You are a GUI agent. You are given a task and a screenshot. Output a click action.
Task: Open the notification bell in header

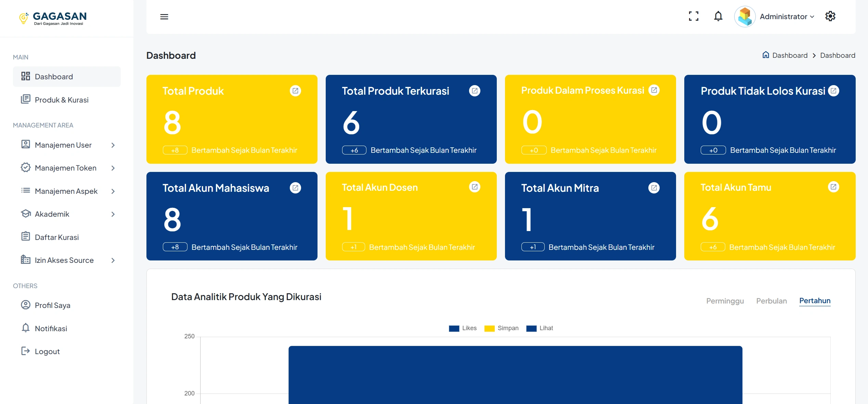click(718, 16)
